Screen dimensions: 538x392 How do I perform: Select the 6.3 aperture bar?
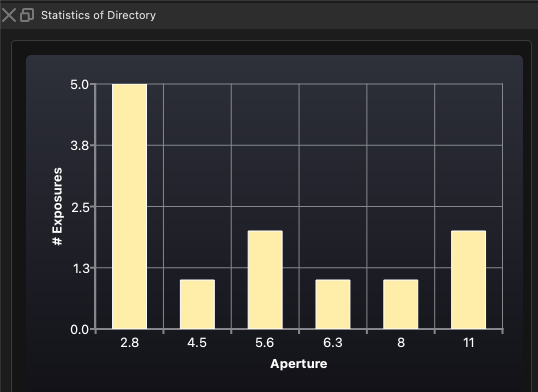333,304
